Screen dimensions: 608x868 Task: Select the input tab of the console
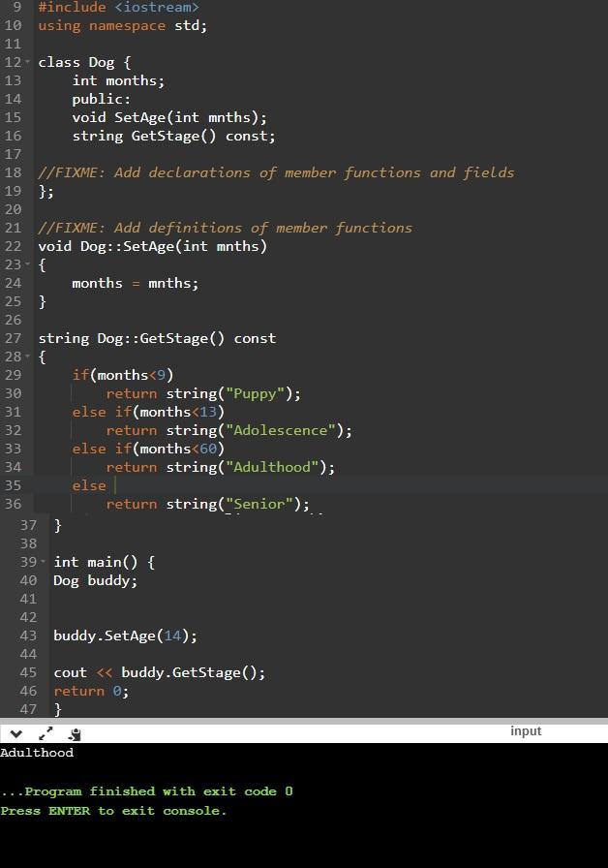coord(526,730)
